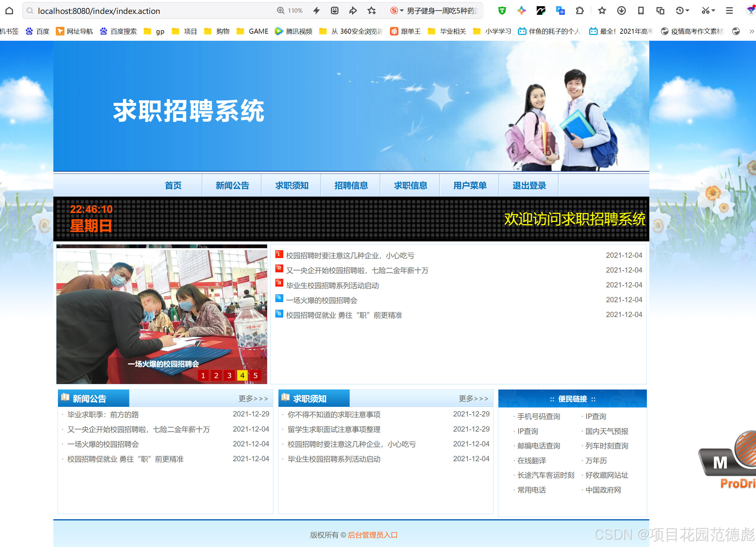
Task: Switch carousel to slide 5
Action: click(x=255, y=375)
